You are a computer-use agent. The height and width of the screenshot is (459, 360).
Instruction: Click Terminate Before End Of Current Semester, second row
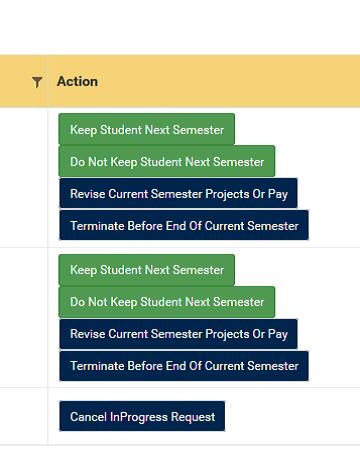(x=184, y=366)
